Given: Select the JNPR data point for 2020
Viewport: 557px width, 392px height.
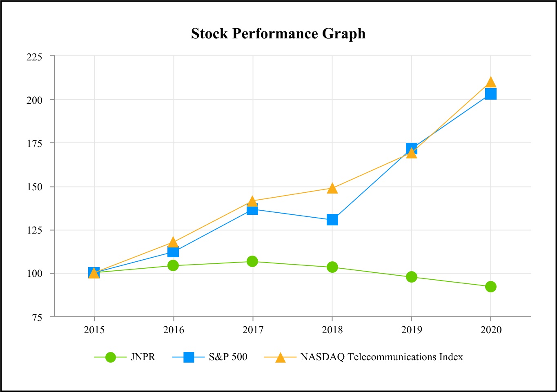Looking at the screenshot, I should (x=490, y=287).
